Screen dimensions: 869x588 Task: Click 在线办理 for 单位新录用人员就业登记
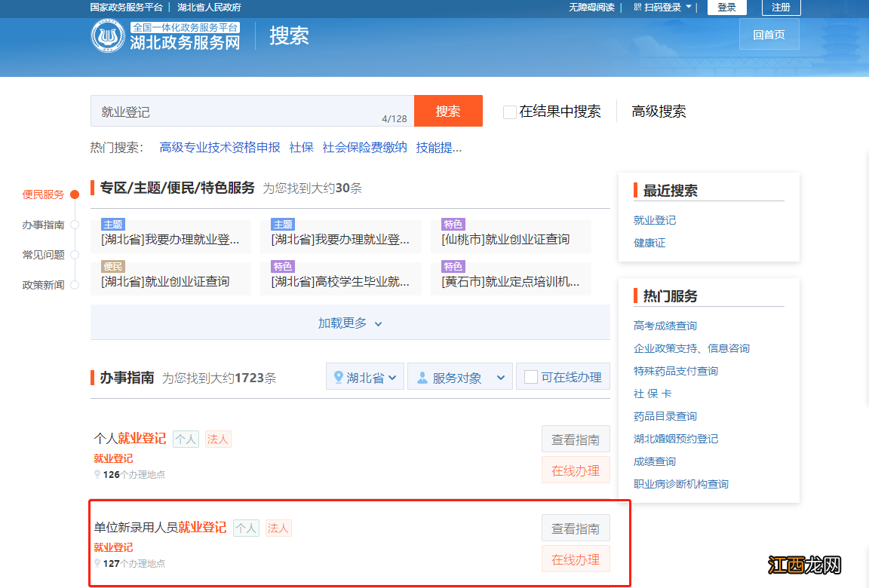click(x=576, y=559)
